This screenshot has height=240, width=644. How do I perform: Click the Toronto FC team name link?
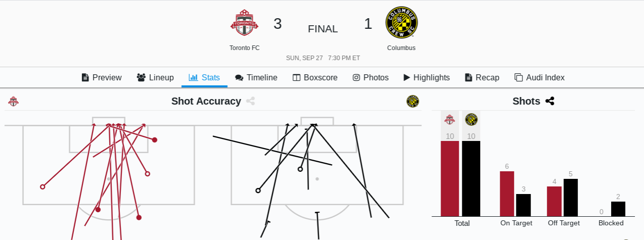pyautogui.click(x=244, y=48)
